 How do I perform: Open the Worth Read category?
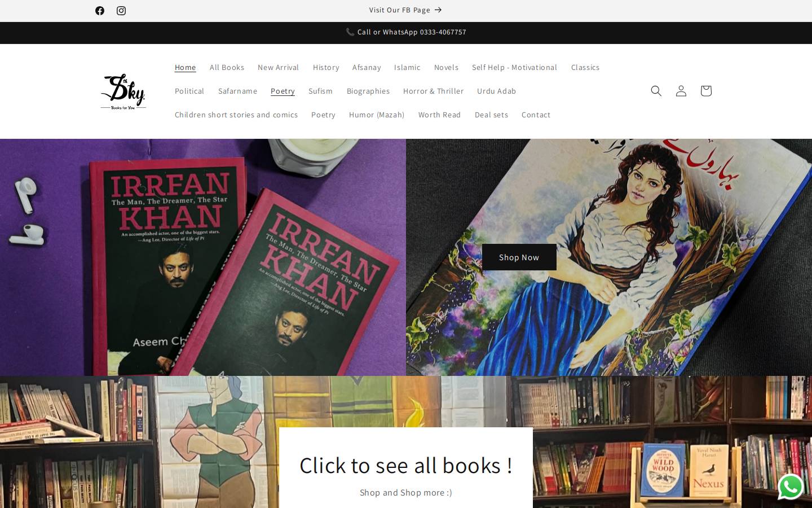point(439,115)
